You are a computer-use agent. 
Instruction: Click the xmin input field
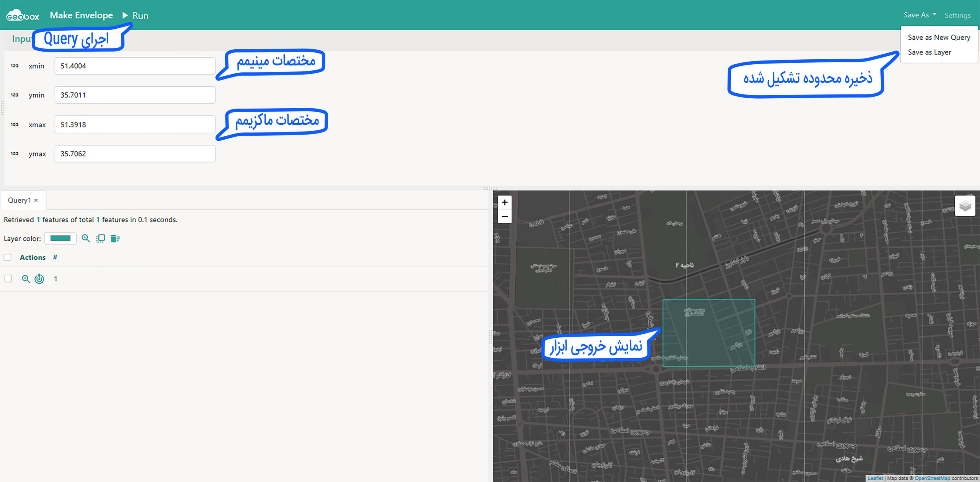pyautogui.click(x=135, y=66)
